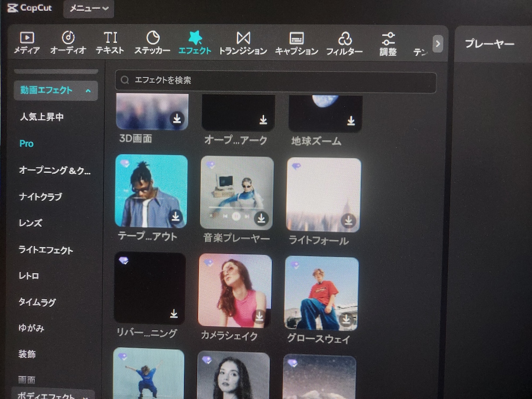Download the テープ...アウト effect

(x=175, y=216)
